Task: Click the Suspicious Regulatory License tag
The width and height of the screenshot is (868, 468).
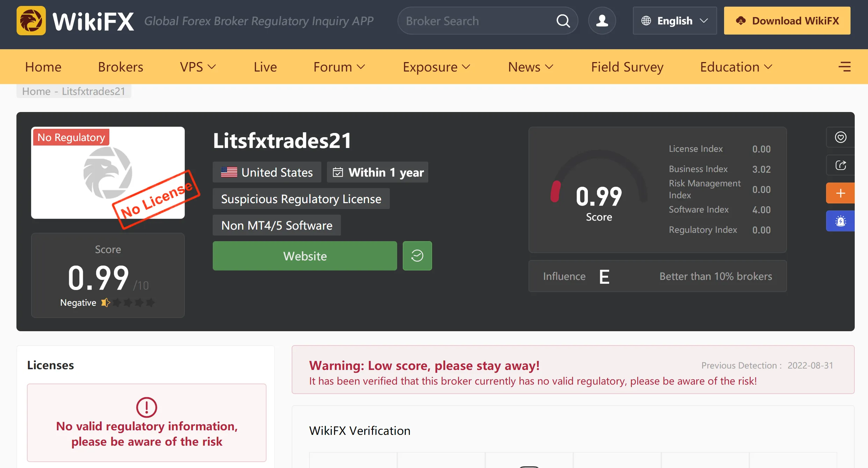Action: [301, 199]
